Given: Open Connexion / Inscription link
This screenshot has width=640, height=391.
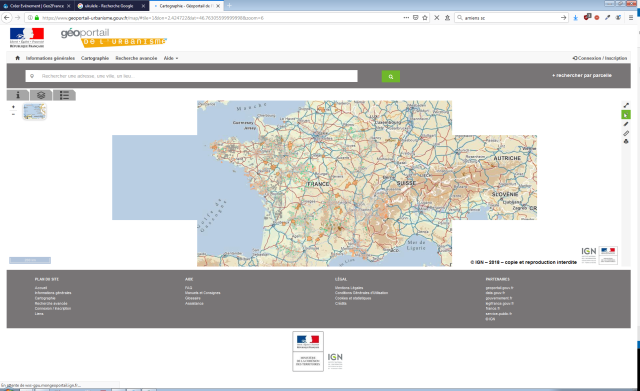Looking at the screenshot, I should 600,58.
